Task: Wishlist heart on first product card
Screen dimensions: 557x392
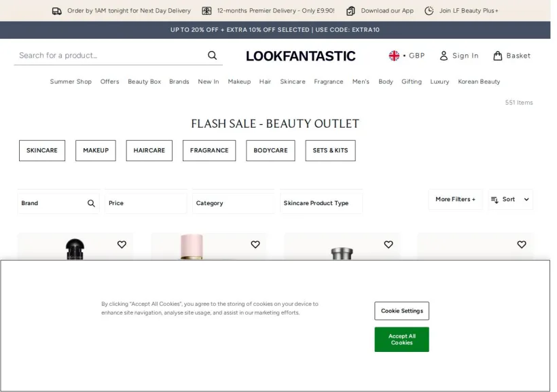Action: 122,245
